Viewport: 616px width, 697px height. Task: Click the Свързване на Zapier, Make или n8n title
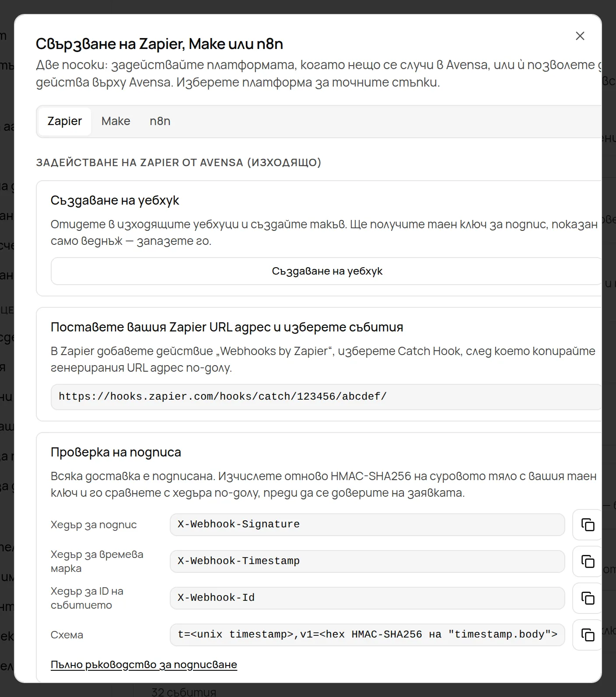[159, 44]
